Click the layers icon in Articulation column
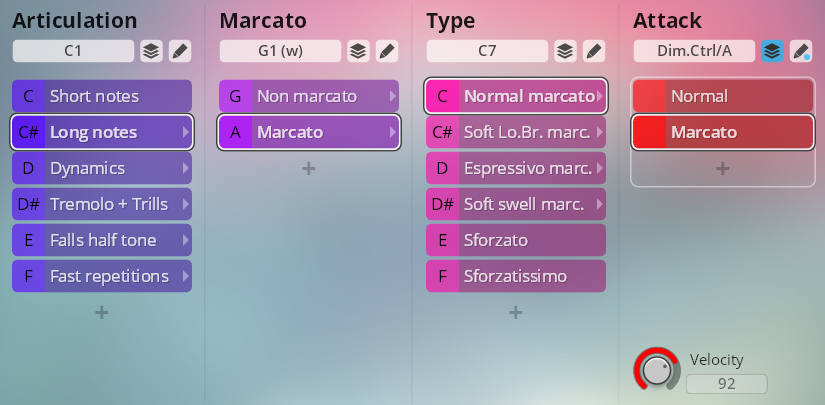The width and height of the screenshot is (825, 405). pos(150,51)
